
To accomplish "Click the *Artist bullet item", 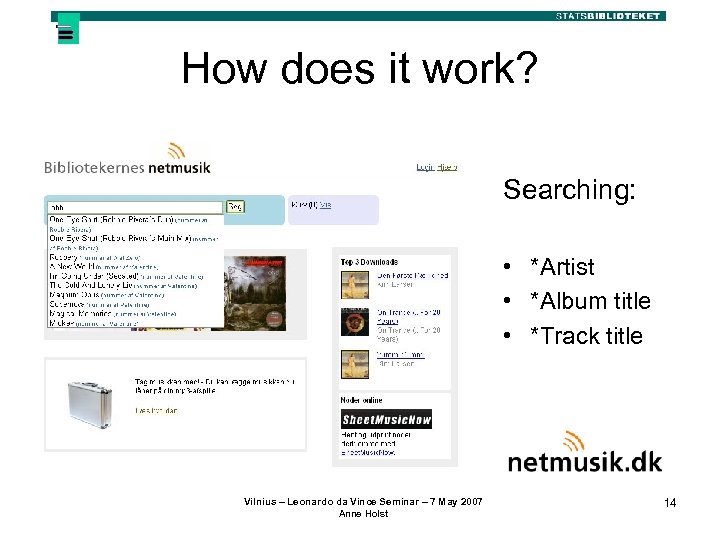I will pos(562,267).
